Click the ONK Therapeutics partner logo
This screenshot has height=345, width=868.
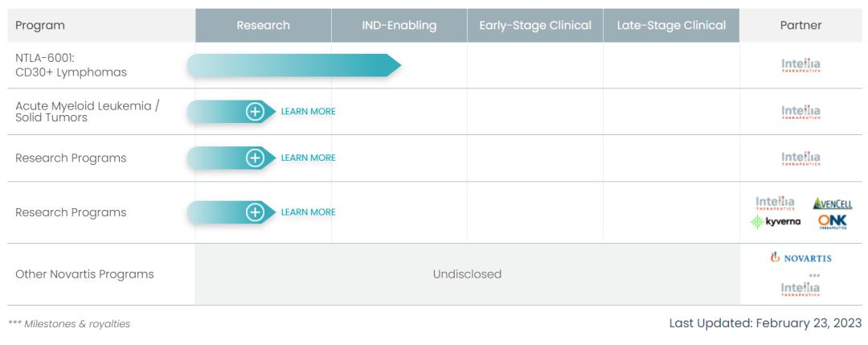833,222
